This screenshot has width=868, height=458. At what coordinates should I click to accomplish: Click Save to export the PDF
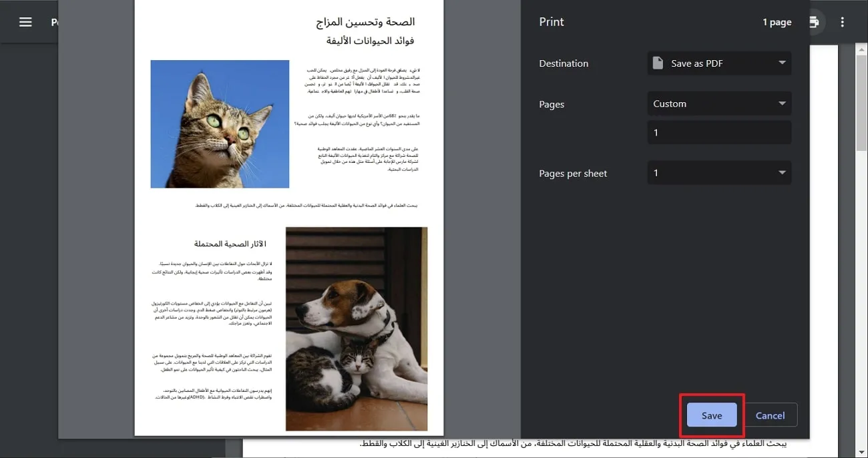pyautogui.click(x=710, y=415)
